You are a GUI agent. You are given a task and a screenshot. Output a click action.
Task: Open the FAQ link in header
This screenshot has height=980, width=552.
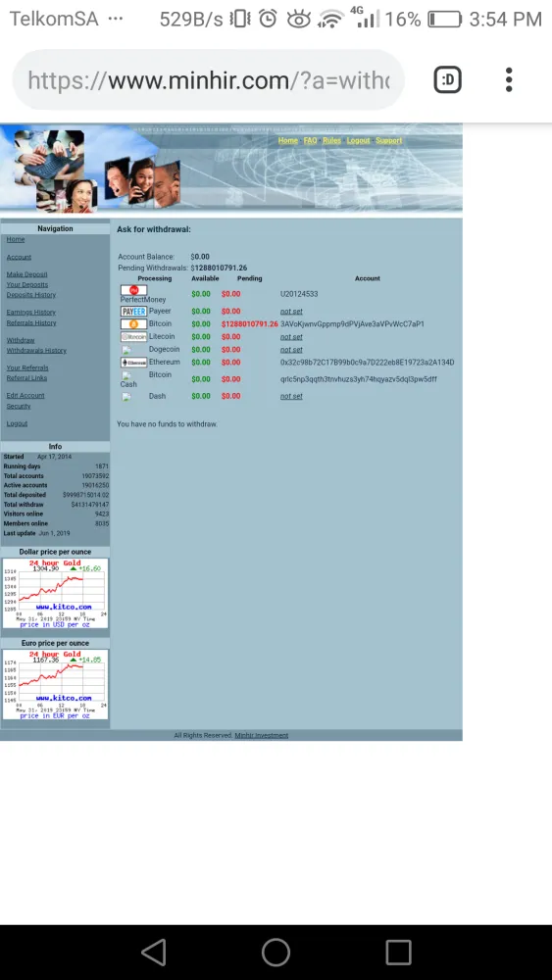(x=310, y=140)
